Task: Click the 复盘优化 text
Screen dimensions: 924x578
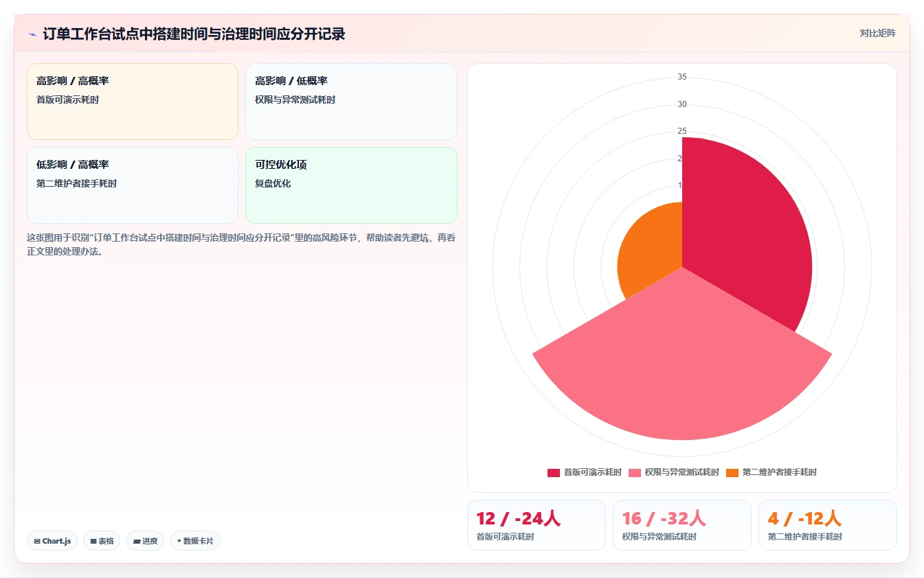Action: (x=273, y=183)
